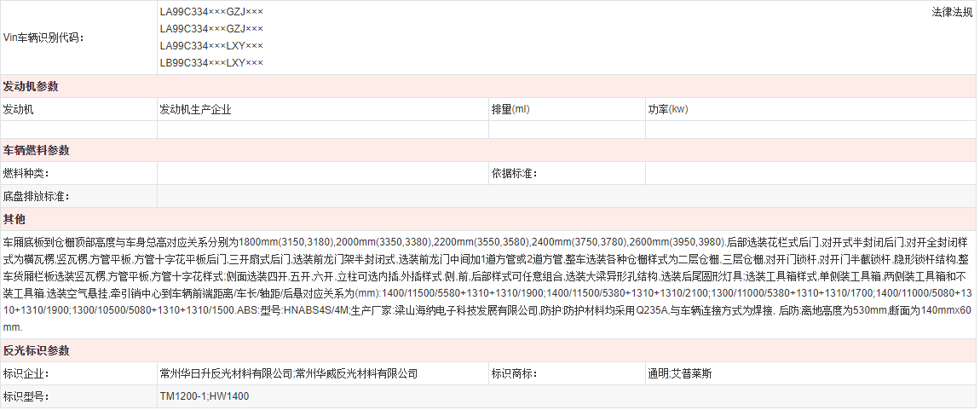
Task: Click the Vin车辆识别代码 label
Action: (44, 38)
